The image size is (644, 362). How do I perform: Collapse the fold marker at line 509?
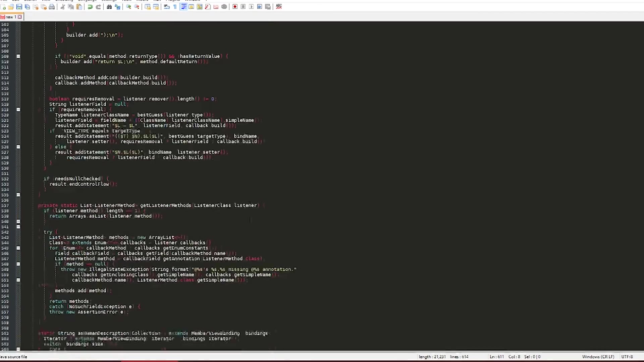click(18, 56)
